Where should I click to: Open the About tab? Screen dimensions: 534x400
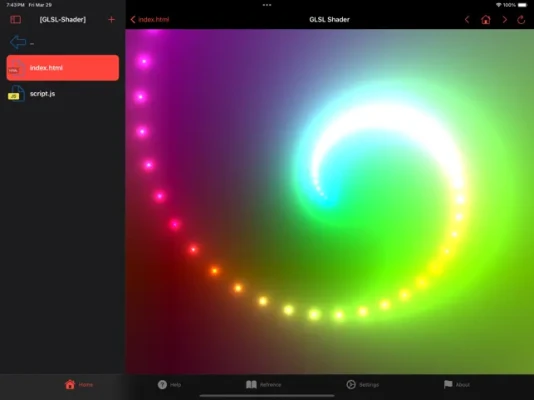pyautogui.click(x=457, y=384)
